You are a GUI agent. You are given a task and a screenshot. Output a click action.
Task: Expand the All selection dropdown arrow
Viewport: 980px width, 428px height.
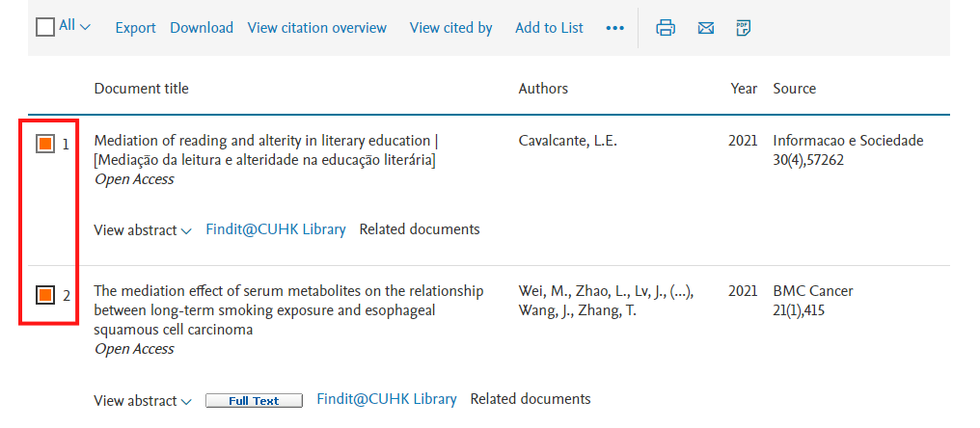pos(86,28)
